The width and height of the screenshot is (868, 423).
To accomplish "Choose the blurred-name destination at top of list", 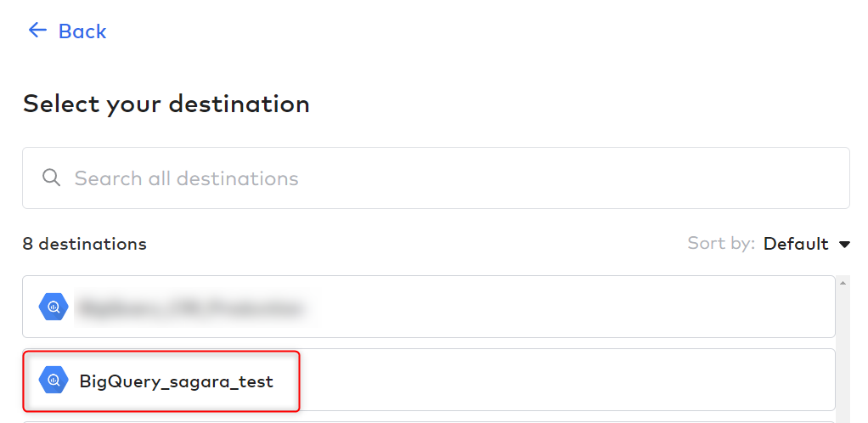I will click(x=428, y=307).
